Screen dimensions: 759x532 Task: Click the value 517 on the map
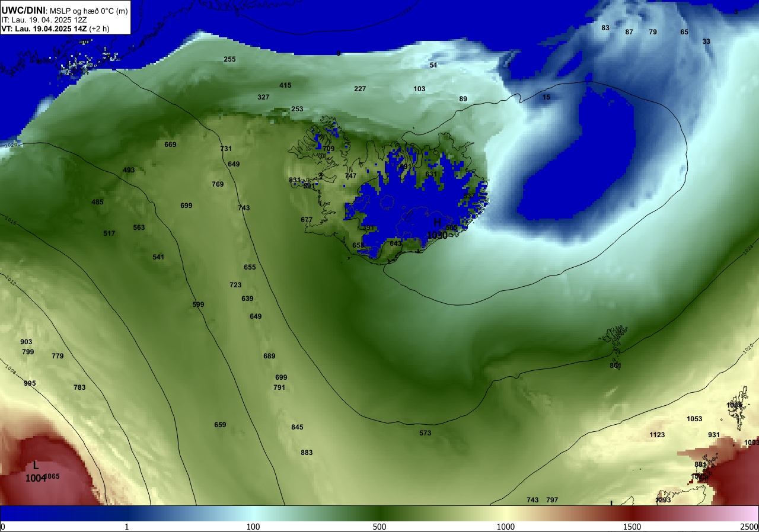109,233
